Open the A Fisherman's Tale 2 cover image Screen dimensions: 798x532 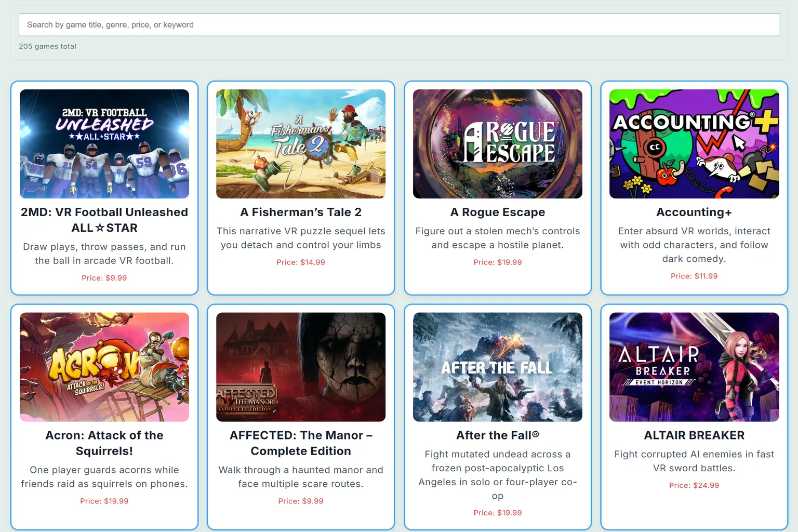pos(301,144)
